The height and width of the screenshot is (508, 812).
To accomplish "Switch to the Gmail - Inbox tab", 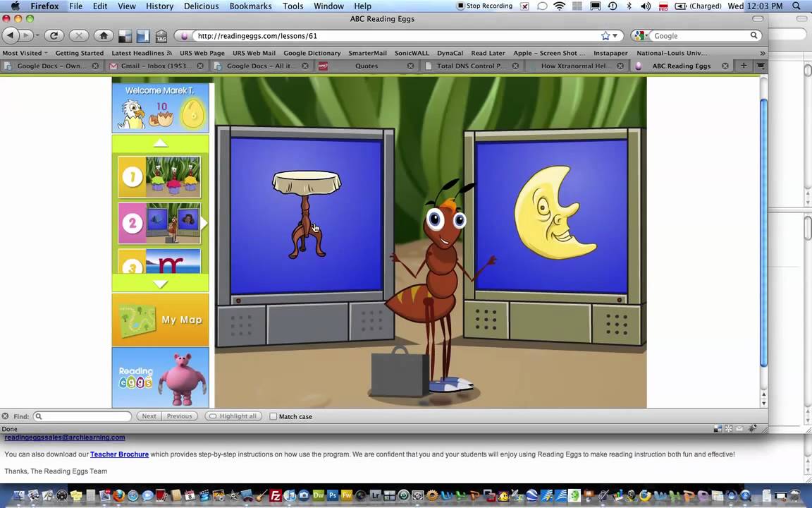I will (x=156, y=66).
